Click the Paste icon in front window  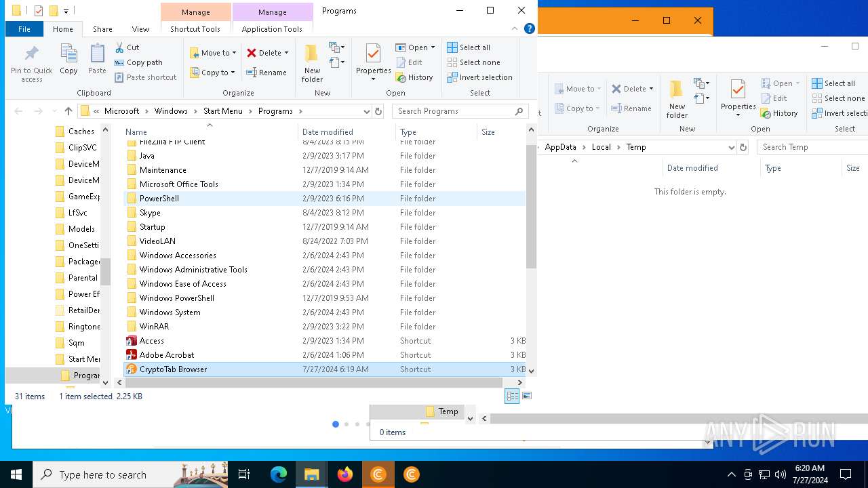pyautogui.click(x=97, y=59)
